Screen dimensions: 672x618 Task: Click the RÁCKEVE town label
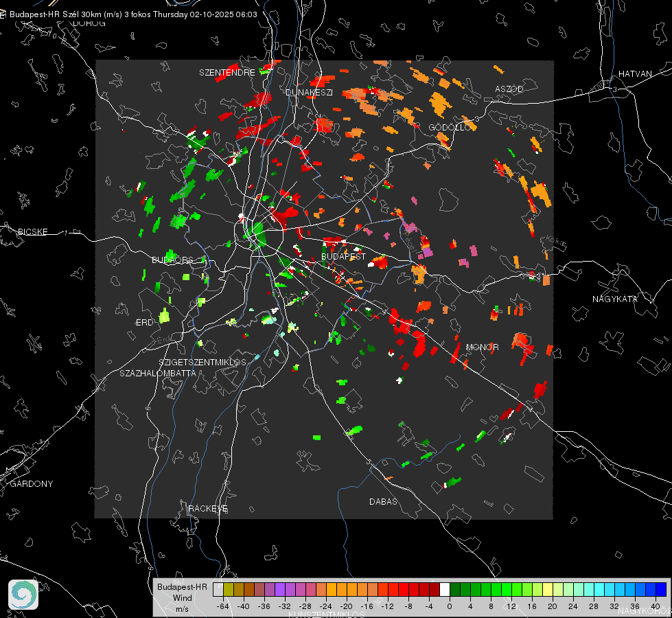point(208,509)
